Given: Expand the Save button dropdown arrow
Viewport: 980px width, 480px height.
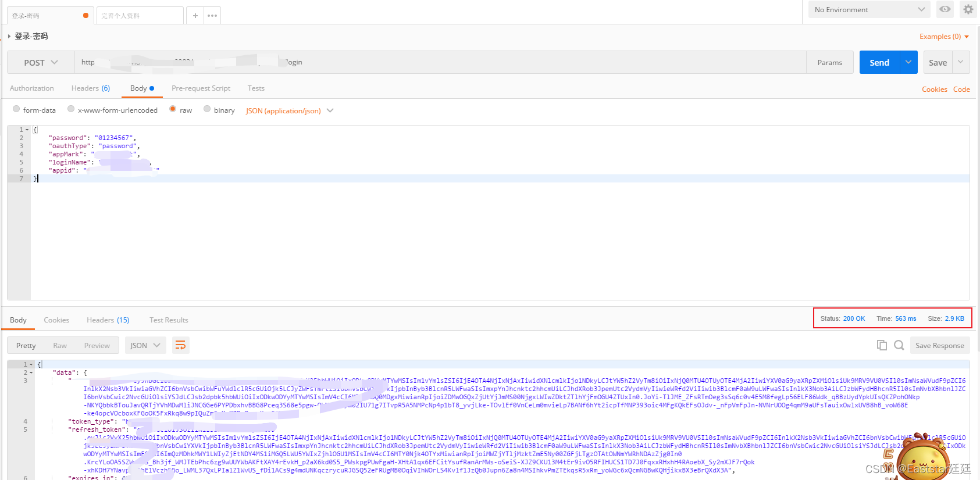Looking at the screenshot, I should [961, 62].
